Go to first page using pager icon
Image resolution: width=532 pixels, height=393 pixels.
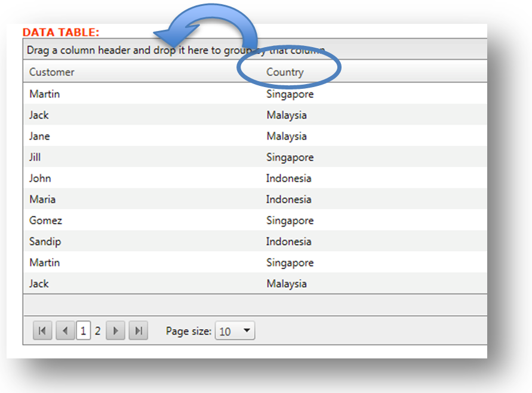coord(42,330)
